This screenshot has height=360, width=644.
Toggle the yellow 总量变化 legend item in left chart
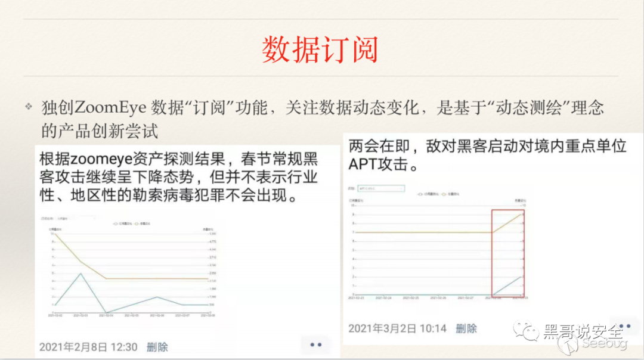143,224
